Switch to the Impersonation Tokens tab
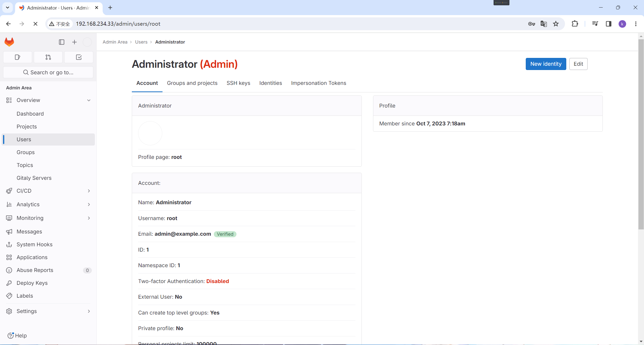The image size is (644, 345). [x=318, y=83]
